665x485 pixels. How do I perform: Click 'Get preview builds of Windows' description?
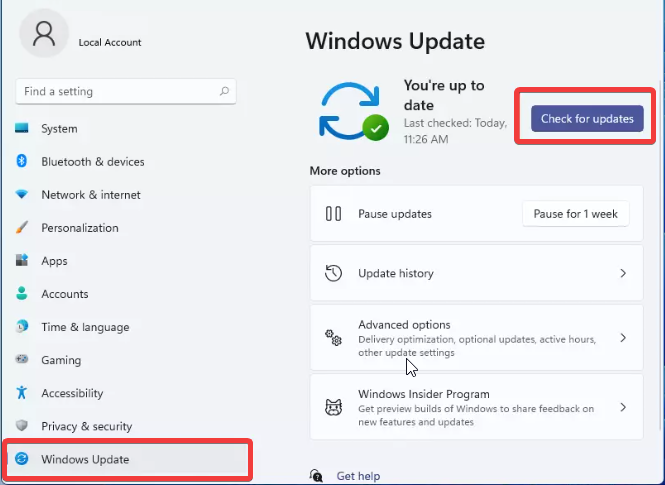476,415
